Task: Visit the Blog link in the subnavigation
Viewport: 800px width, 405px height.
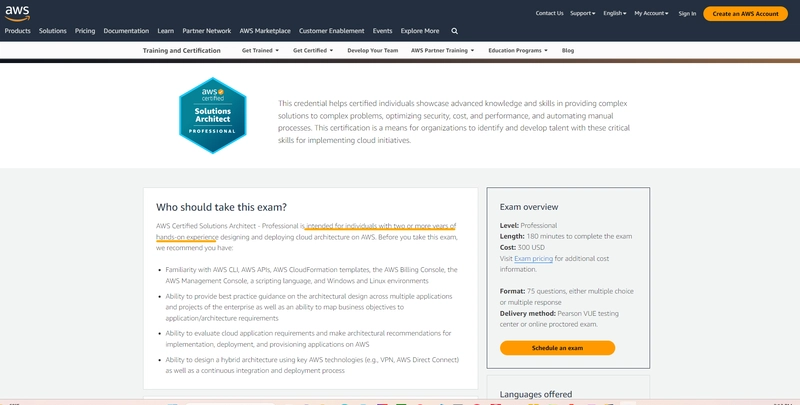Action: tap(568, 50)
